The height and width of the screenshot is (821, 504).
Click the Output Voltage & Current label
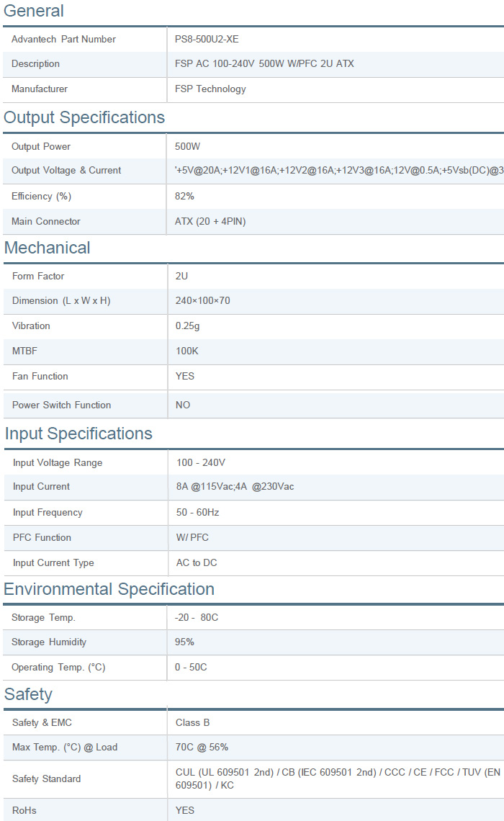click(66, 171)
